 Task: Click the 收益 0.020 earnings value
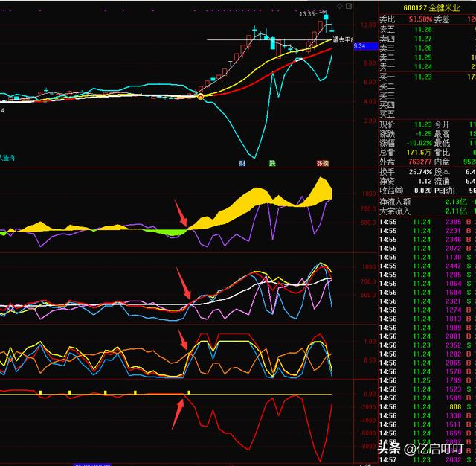pos(423,191)
